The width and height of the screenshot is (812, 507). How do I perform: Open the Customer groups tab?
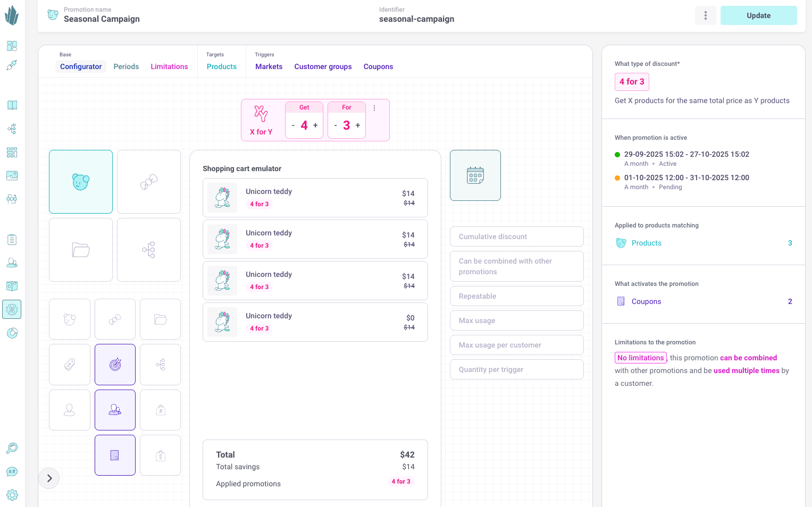click(323, 66)
